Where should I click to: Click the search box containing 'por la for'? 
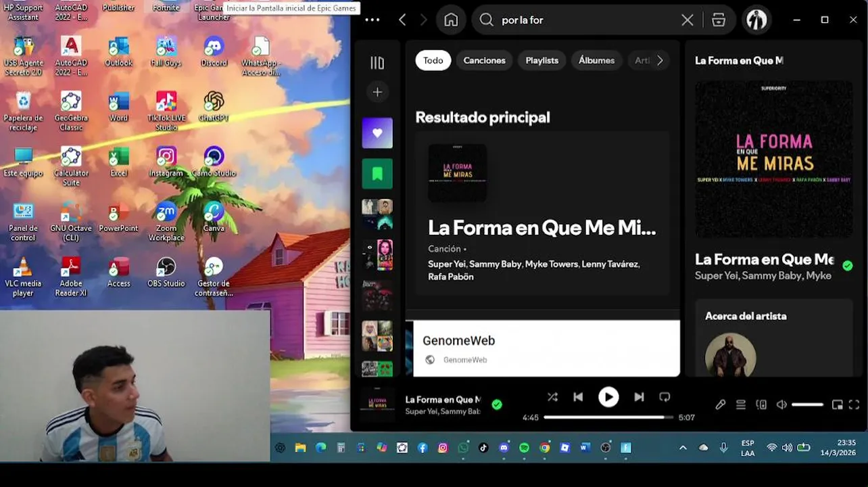588,20
